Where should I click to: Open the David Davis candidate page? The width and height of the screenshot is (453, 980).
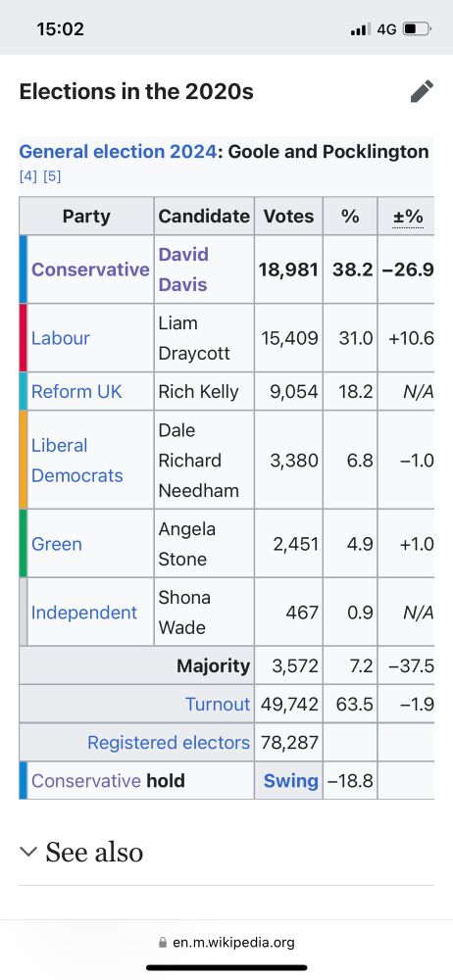(183, 269)
